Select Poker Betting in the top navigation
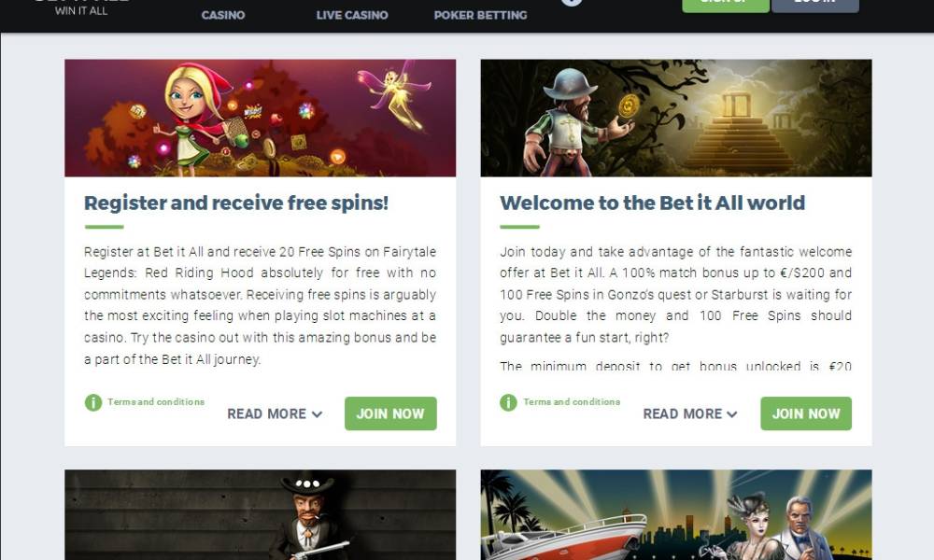This screenshot has height=560, width=934. [480, 15]
